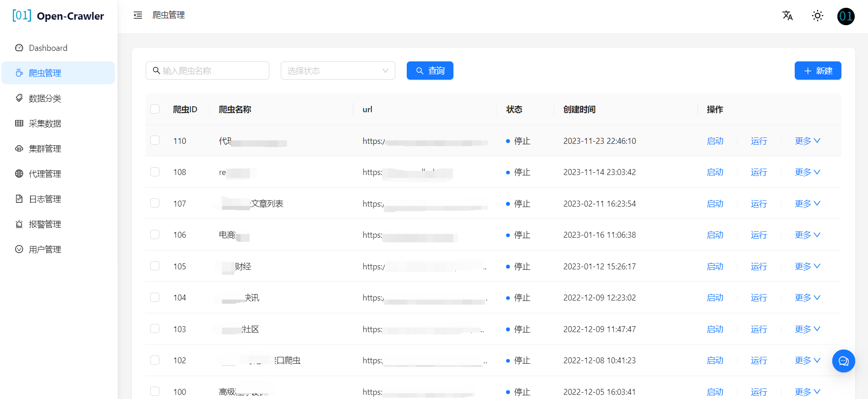Open the language translation switcher
This screenshot has width=868, height=399.
click(x=787, y=16)
